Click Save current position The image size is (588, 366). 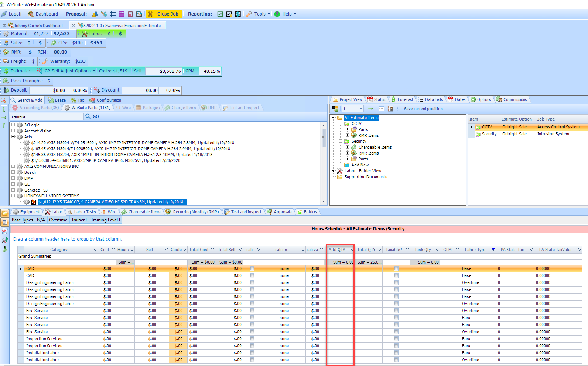[x=420, y=109]
